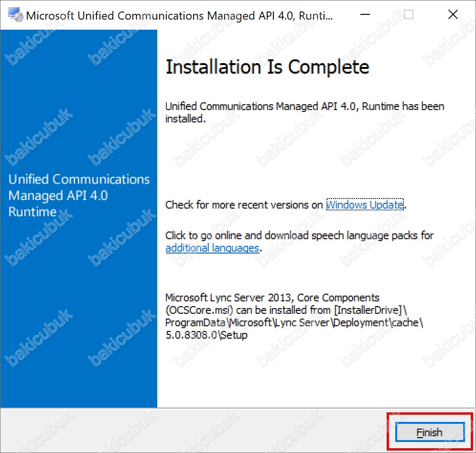Click the OCSCore.msi install path paragraph
The width and height of the screenshot is (476, 453).
(294, 316)
